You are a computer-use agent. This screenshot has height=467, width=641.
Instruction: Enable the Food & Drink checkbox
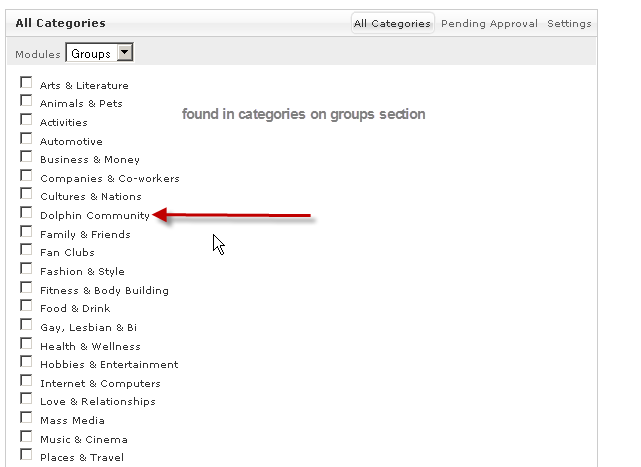pyautogui.click(x=26, y=307)
